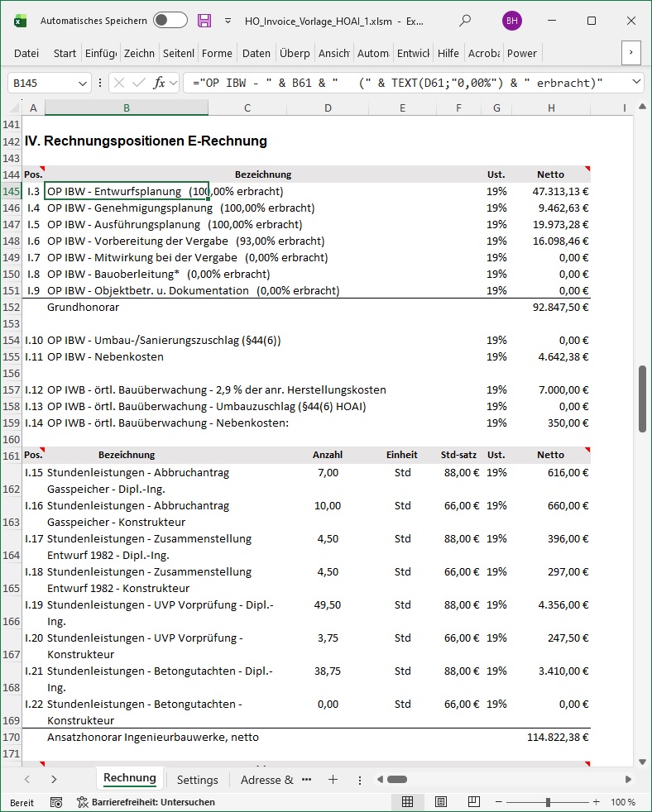Add a new sheet with the plus button
The width and height of the screenshot is (652, 812).
pos(333,779)
